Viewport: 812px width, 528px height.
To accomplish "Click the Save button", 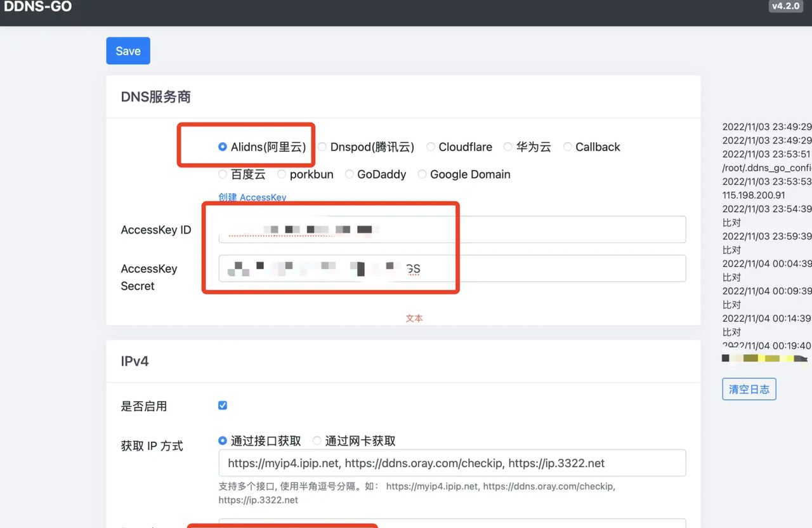I will 128,51.
